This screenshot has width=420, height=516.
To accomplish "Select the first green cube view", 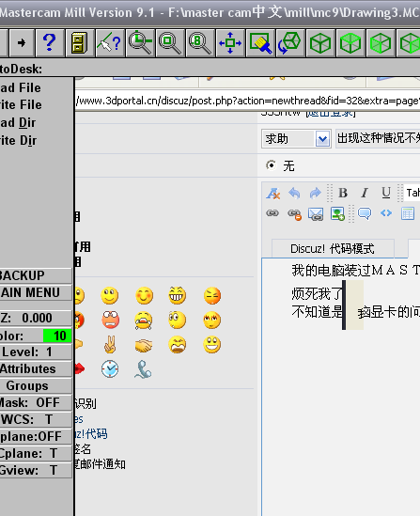I will (320, 43).
